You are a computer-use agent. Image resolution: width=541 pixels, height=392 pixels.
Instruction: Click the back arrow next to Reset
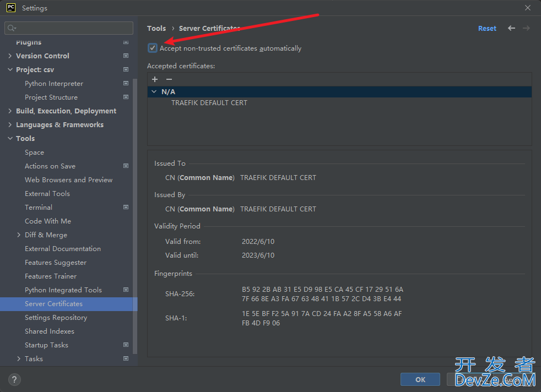pos(511,28)
